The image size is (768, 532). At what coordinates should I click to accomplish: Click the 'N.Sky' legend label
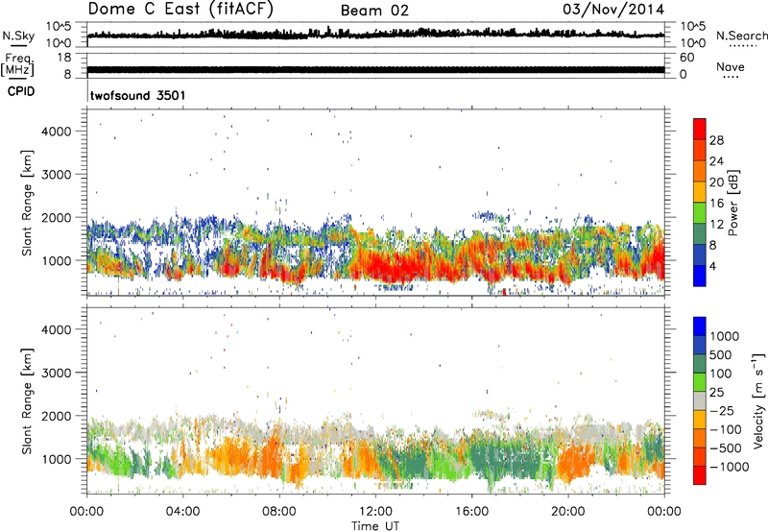tap(18, 36)
